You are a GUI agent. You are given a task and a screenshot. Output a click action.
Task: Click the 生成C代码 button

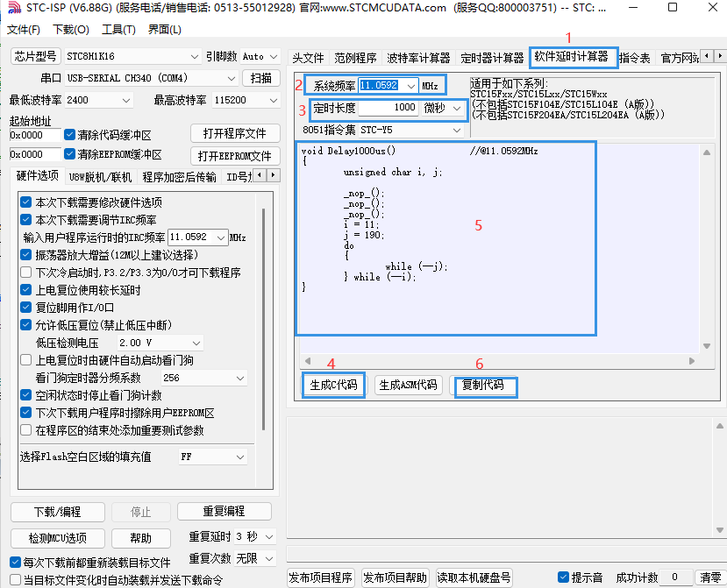coord(333,386)
